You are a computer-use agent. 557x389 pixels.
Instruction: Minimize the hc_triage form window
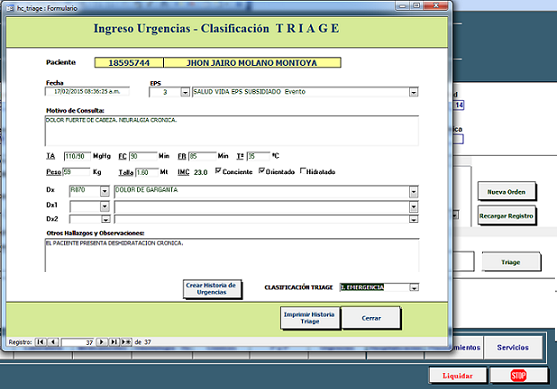(x=402, y=6)
